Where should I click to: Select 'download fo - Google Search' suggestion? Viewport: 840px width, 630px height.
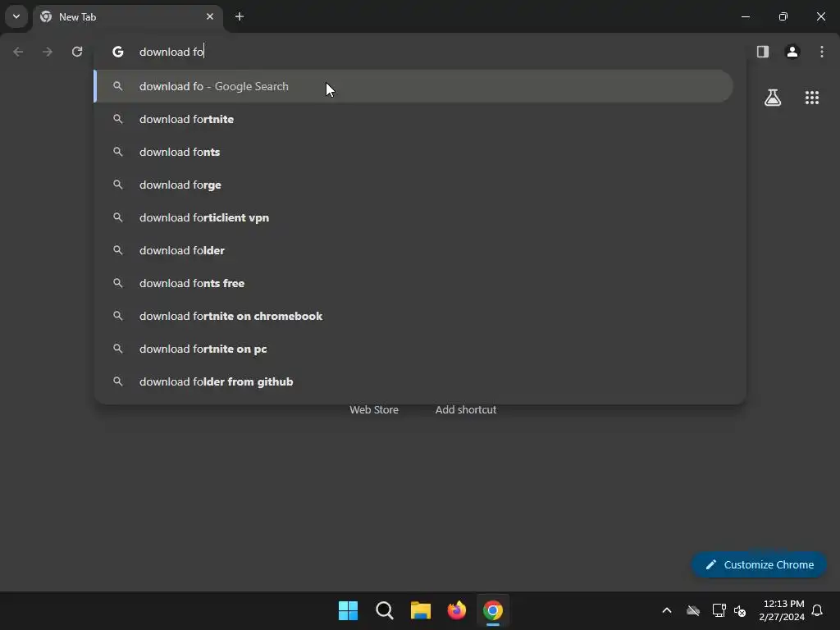(x=413, y=86)
